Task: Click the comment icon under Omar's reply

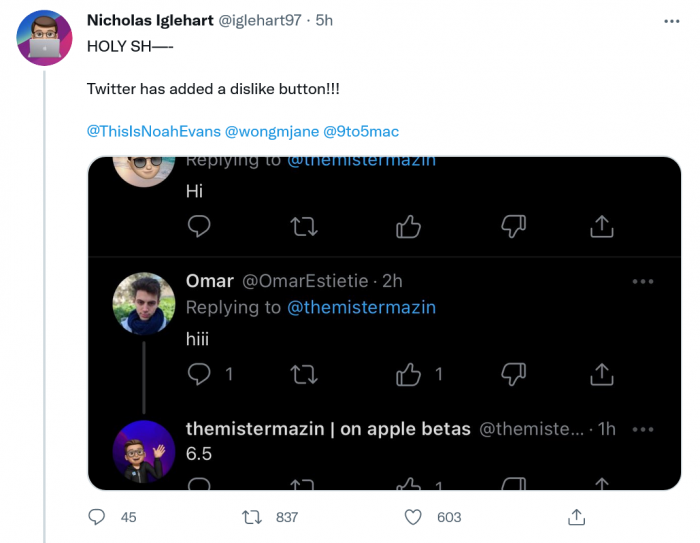Action: [199, 374]
